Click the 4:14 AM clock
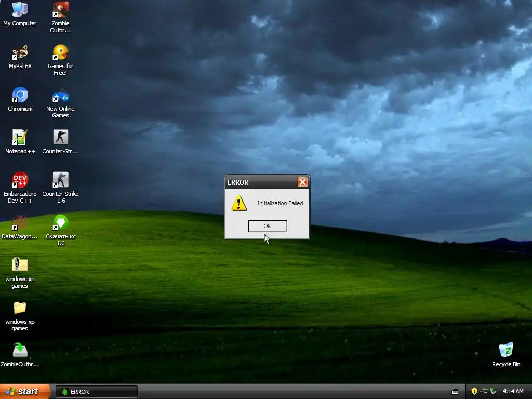The image size is (532, 399). [513, 392]
